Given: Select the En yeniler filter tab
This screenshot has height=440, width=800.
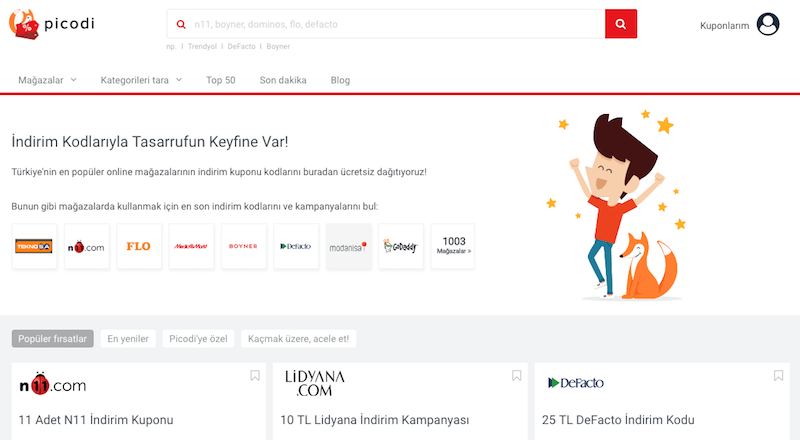Looking at the screenshot, I should pyautogui.click(x=128, y=338).
